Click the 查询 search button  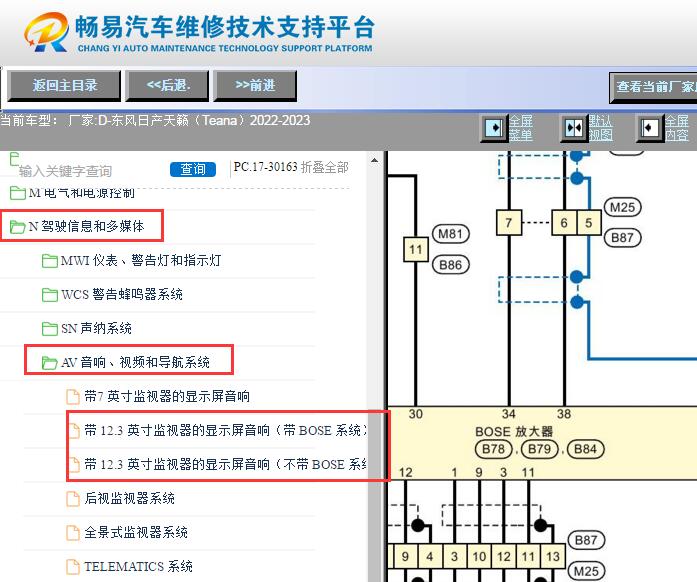pos(192,169)
